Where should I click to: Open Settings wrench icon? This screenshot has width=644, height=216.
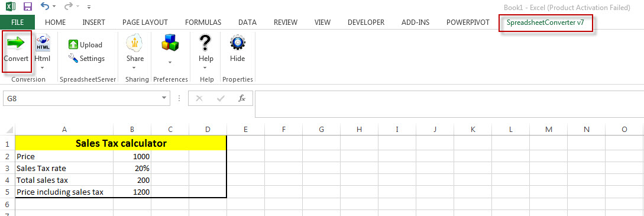(73, 59)
